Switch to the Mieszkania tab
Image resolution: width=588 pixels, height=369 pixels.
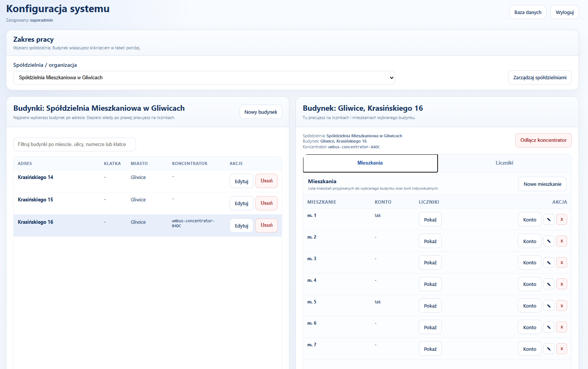(x=370, y=163)
